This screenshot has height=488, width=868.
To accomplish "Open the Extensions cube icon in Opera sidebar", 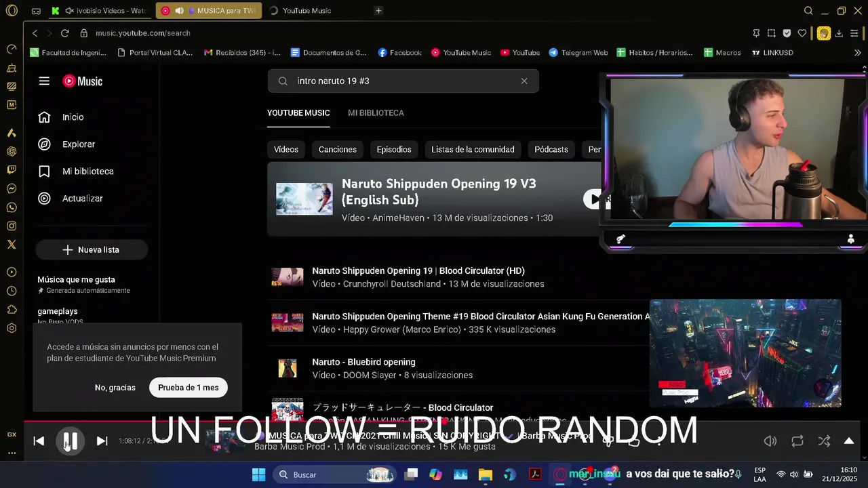I will (12, 309).
